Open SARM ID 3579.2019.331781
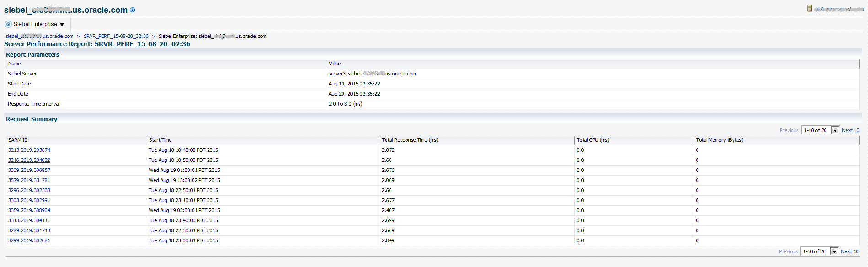The image size is (868, 267). pos(29,180)
